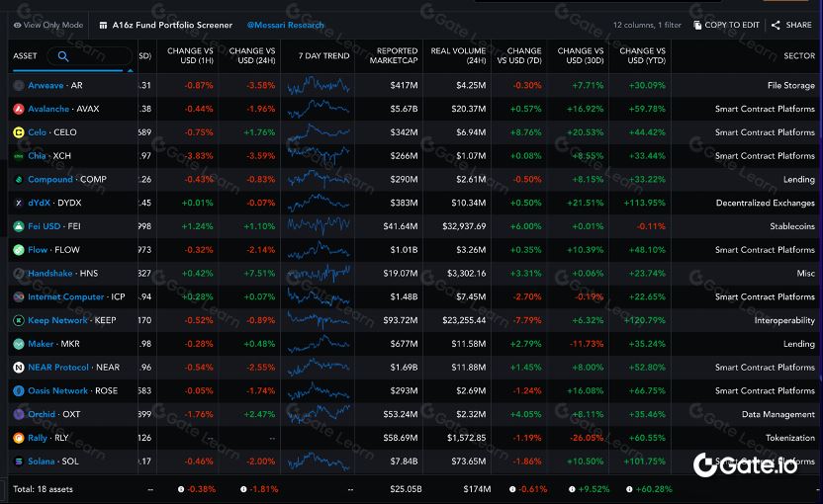
Task: Sort by REPORTED MARKETCAP header
Action: [394, 55]
